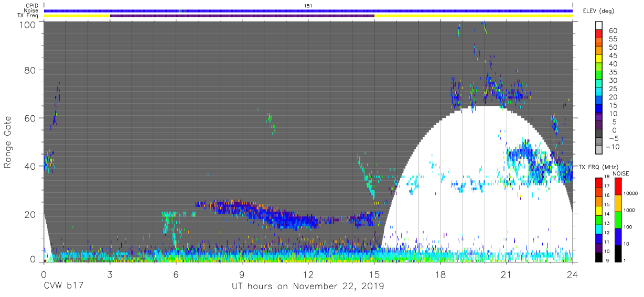Pick the green segment of the NOISE colorbar
Viewport: 644px width, 297px height.
618,219
